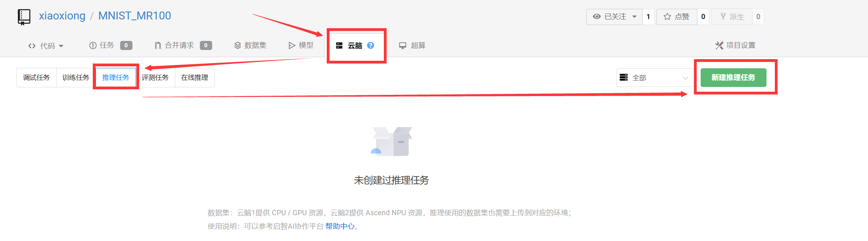Screen dimensions: 868x241
Task: Open the xiaoxiong user profile link
Action: 62,16
